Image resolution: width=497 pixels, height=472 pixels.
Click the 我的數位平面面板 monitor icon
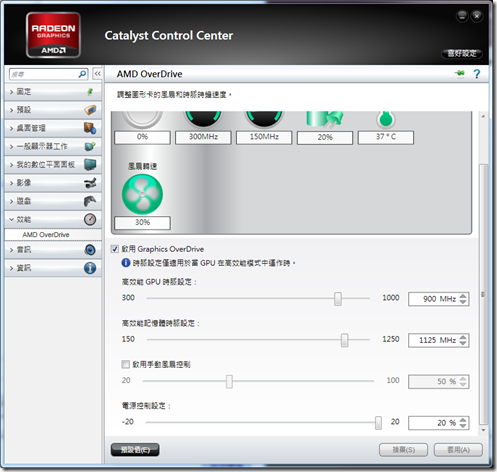[90, 164]
